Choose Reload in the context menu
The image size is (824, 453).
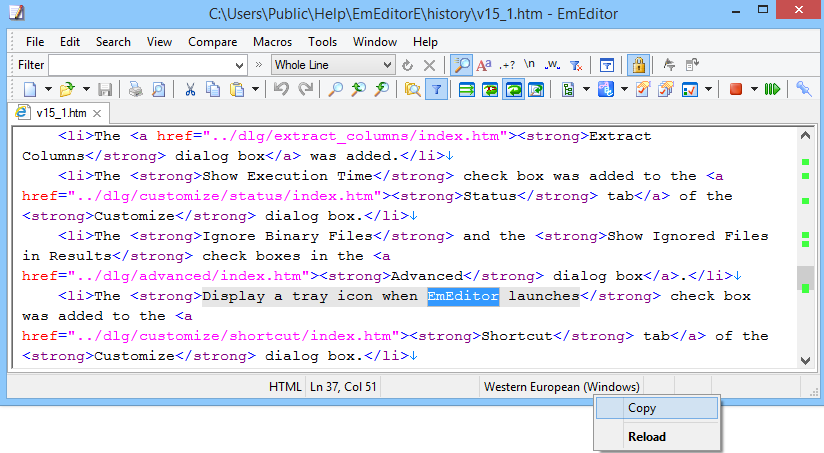[x=657, y=437]
